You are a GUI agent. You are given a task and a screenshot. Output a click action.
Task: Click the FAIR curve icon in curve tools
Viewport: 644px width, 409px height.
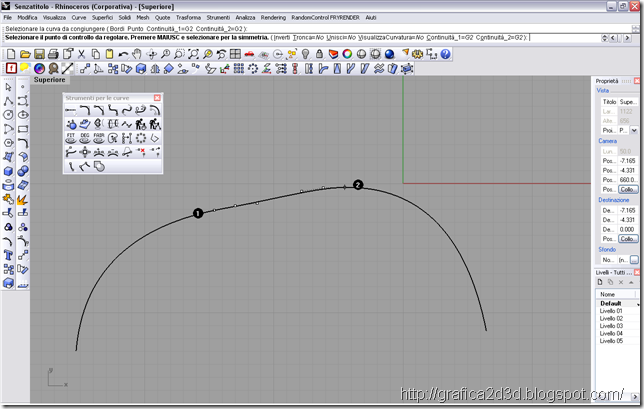[x=99, y=138]
